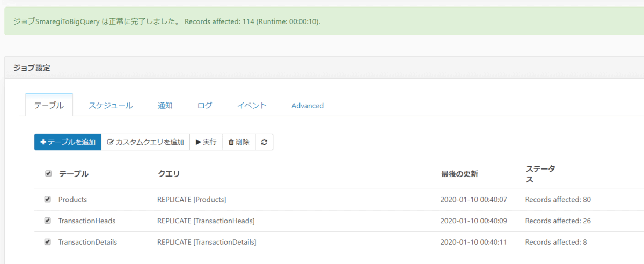Go to the Advanced tab
This screenshot has width=644, height=264.
click(x=308, y=106)
